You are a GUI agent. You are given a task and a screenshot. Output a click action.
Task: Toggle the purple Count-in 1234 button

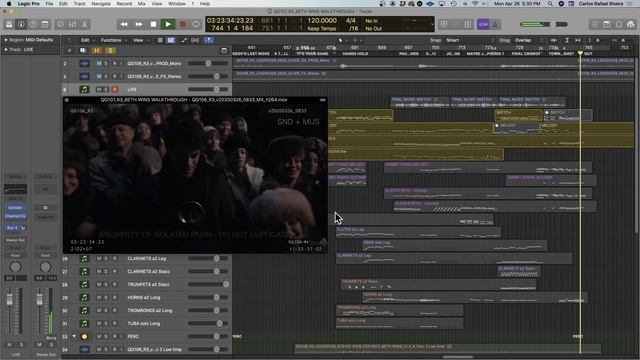pyautogui.click(x=483, y=24)
